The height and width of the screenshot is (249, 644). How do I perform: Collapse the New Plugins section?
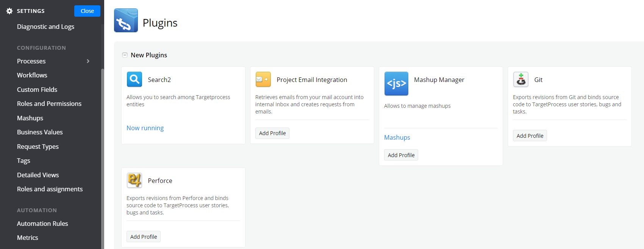click(x=125, y=55)
